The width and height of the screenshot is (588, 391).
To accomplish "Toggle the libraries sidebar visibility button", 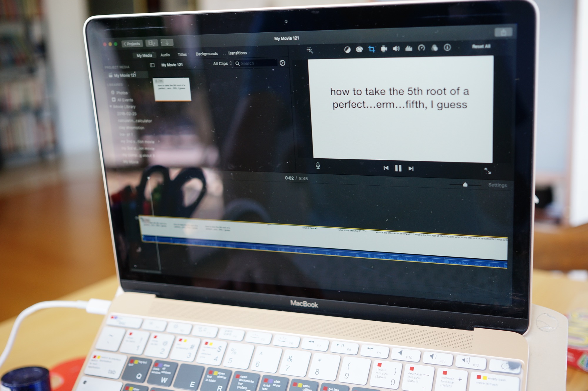I will pos(152,65).
